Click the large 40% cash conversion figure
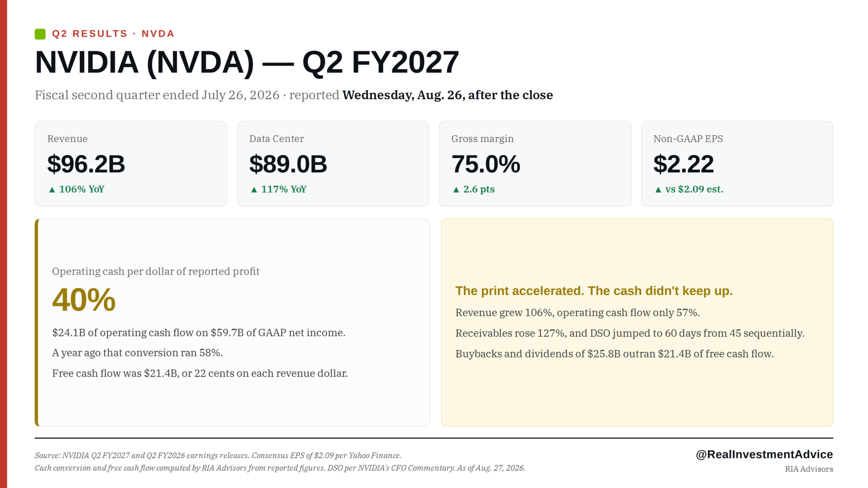Screen dimensions: 868x488 click(84, 300)
